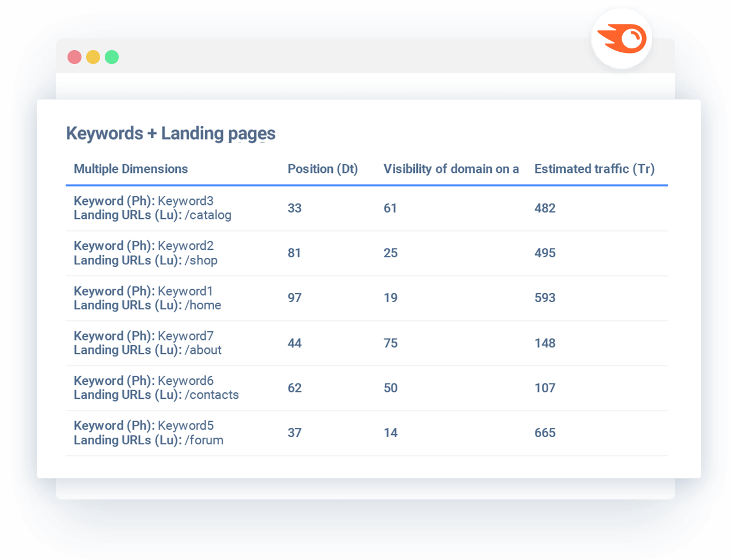Viewport: 731px width, 560px height.
Task: Select the Keyword6 keyword line
Action: [144, 381]
